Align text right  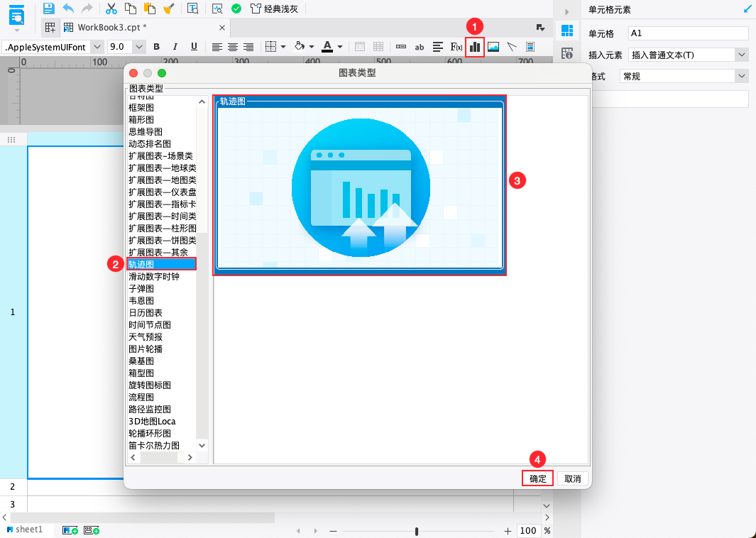(x=248, y=47)
